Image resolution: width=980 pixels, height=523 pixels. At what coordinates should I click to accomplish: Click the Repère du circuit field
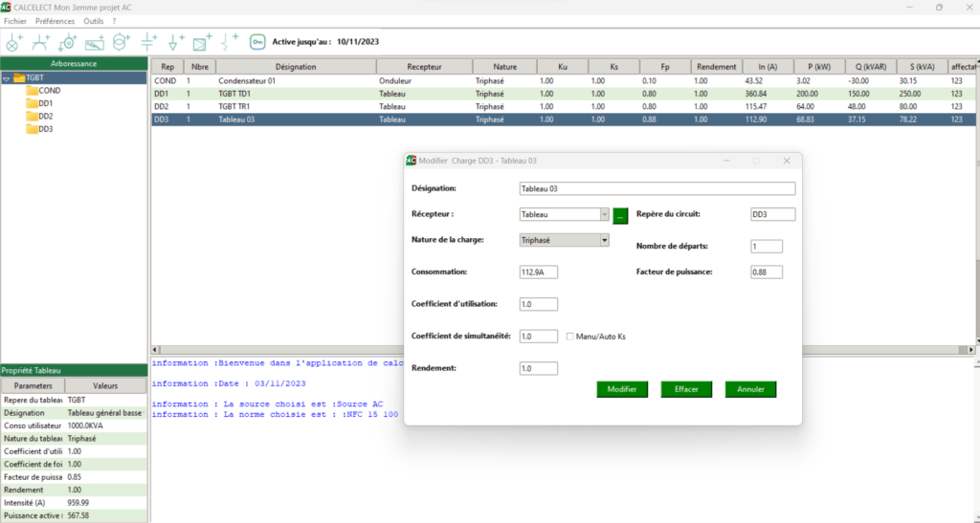[x=773, y=215]
